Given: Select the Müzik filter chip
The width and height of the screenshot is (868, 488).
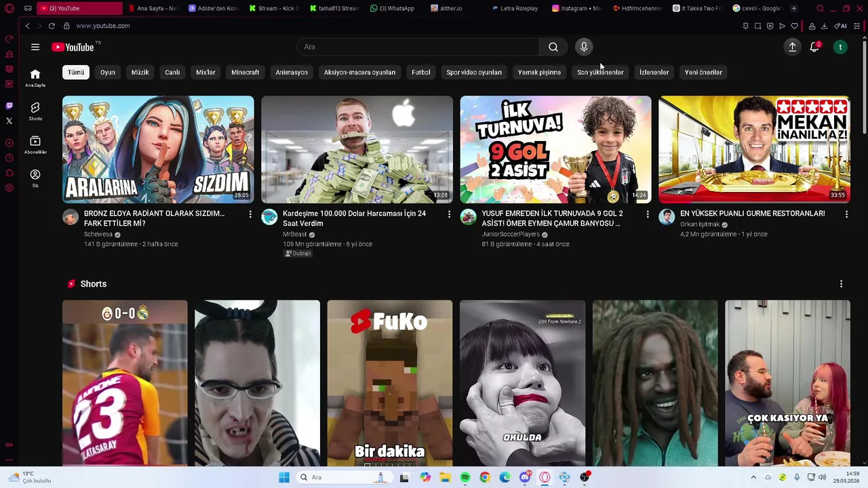Looking at the screenshot, I should (x=140, y=73).
